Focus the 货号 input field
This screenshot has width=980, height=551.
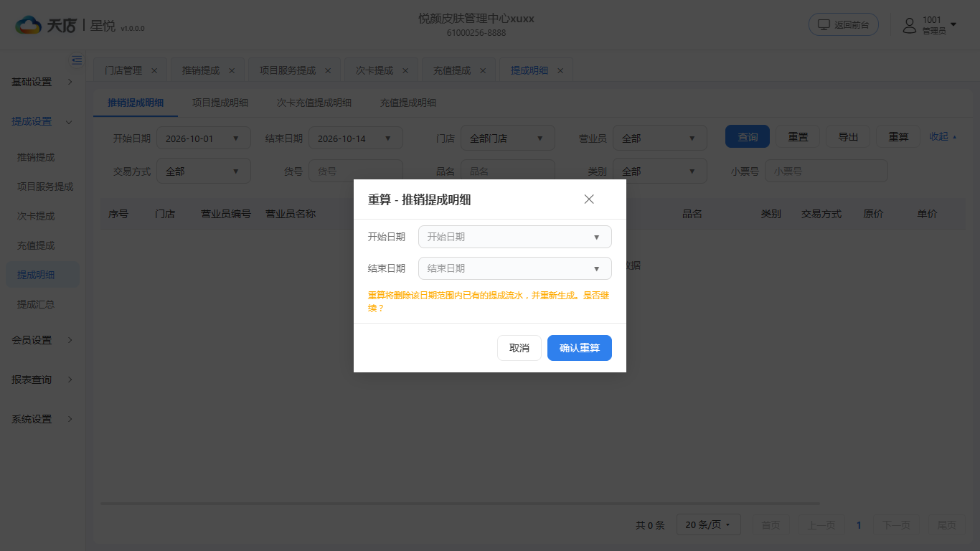(356, 171)
